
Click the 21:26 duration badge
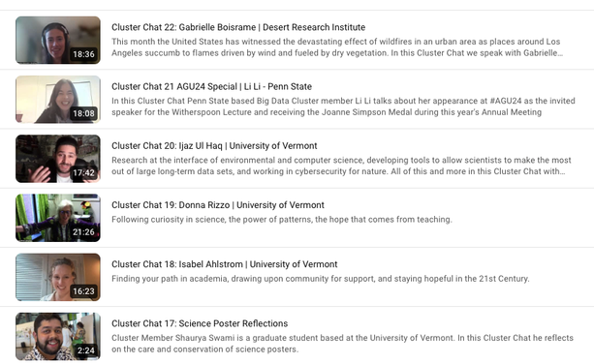coord(83,232)
